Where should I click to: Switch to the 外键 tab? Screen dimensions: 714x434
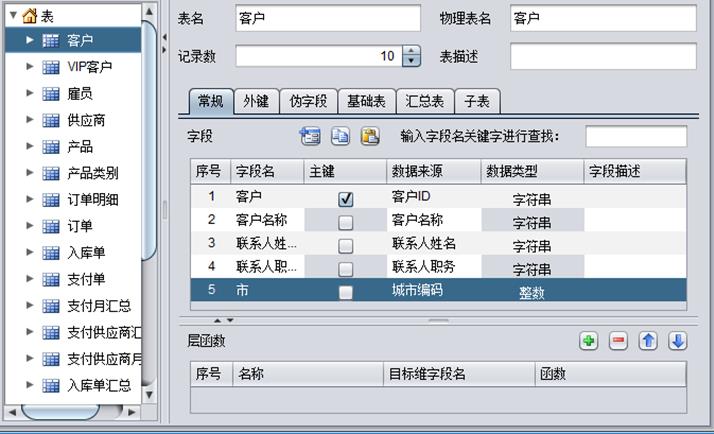click(x=255, y=101)
